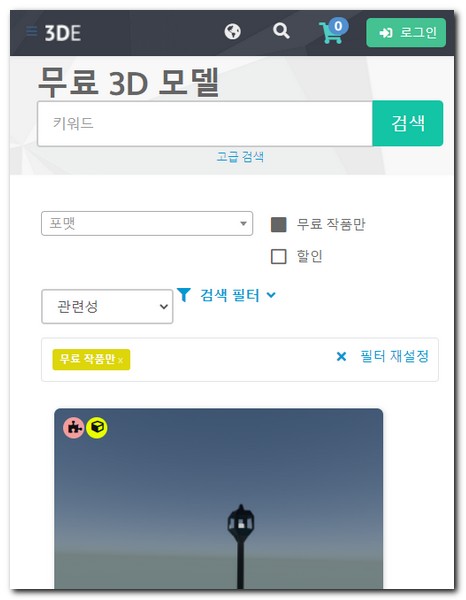Expand the 검색 필터 chevron
This screenshot has width=466, height=600.
click(x=271, y=295)
